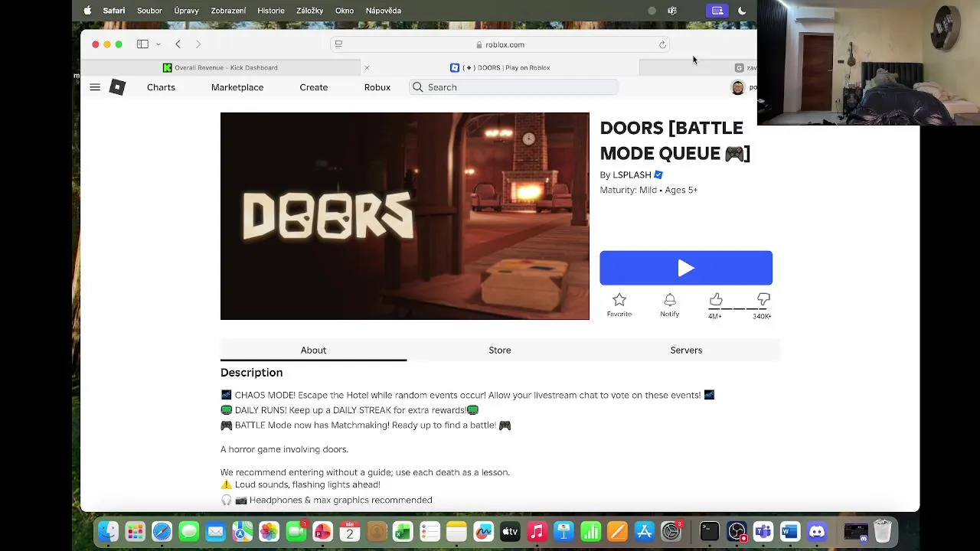The width and height of the screenshot is (980, 551).
Task: Expand the sidebar dropdown chevron in Safari
Action: point(158,44)
